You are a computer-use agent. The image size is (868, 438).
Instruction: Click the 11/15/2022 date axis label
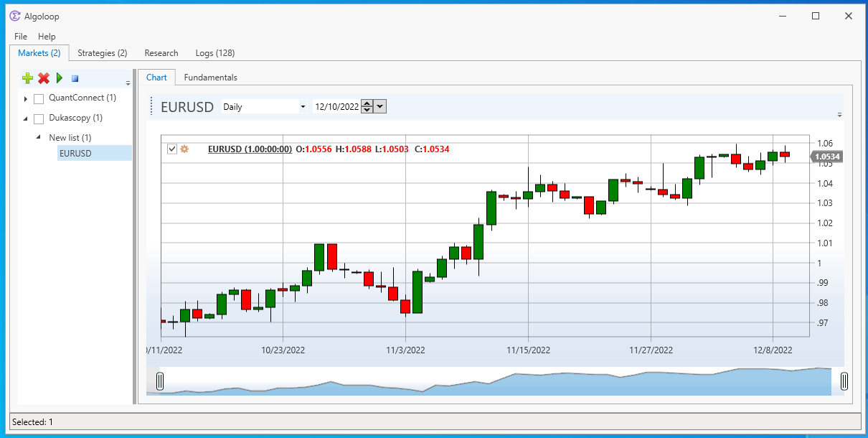pyautogui.click(x=529, y=350)
